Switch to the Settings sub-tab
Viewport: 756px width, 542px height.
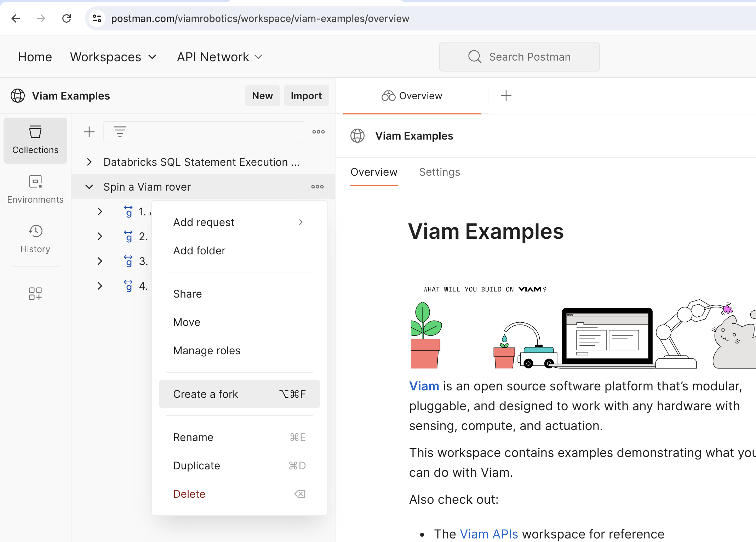click(x=440, y=172)
